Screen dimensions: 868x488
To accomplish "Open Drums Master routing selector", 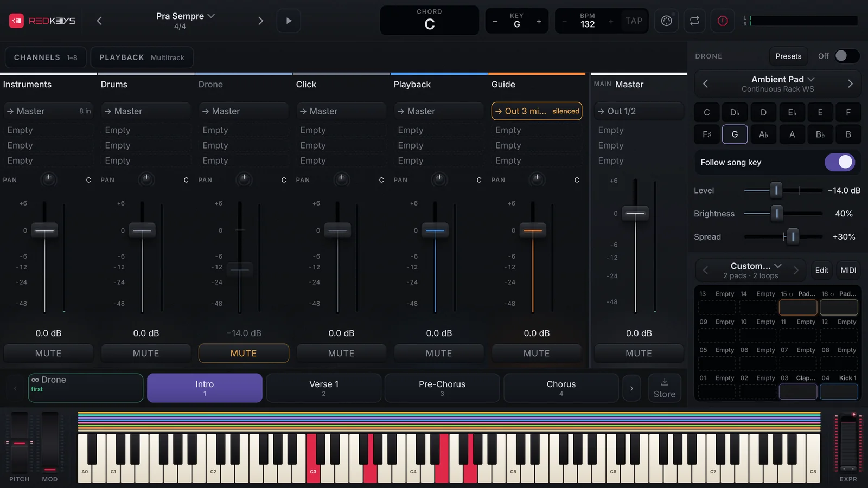I will click(146, 111).
